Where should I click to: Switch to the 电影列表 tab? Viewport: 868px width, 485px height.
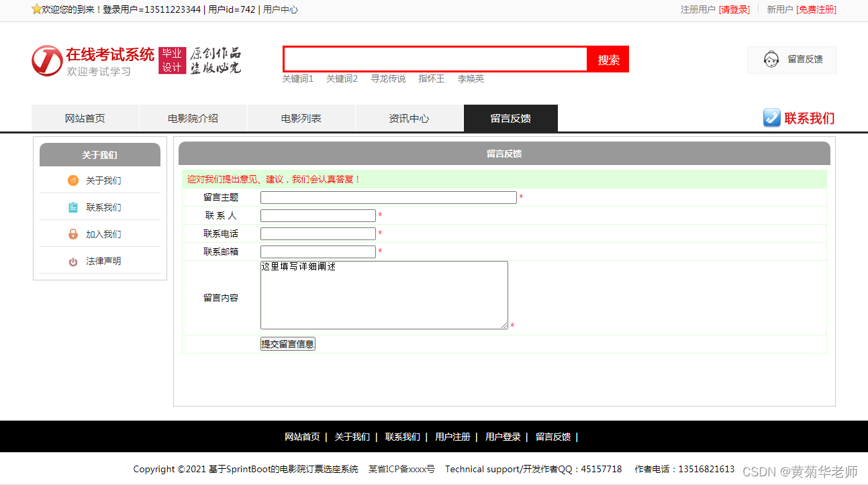pyautogui.click(x=301, y=118)
